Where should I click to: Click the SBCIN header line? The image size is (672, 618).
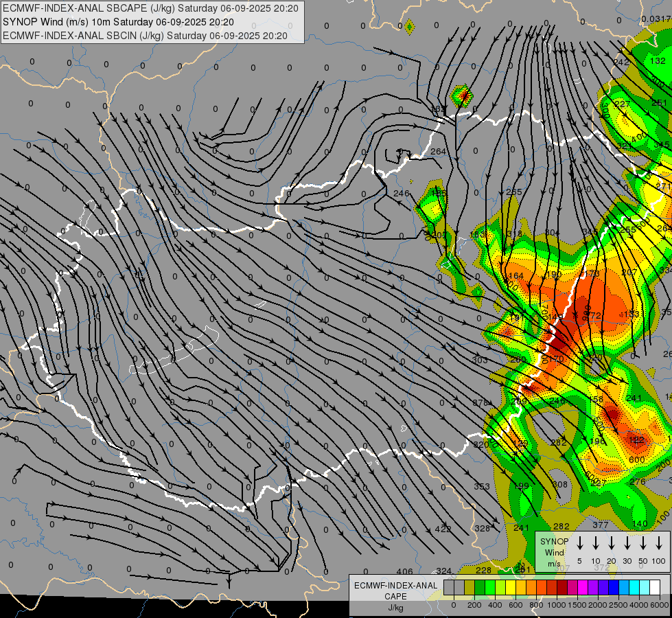[145, 36]
